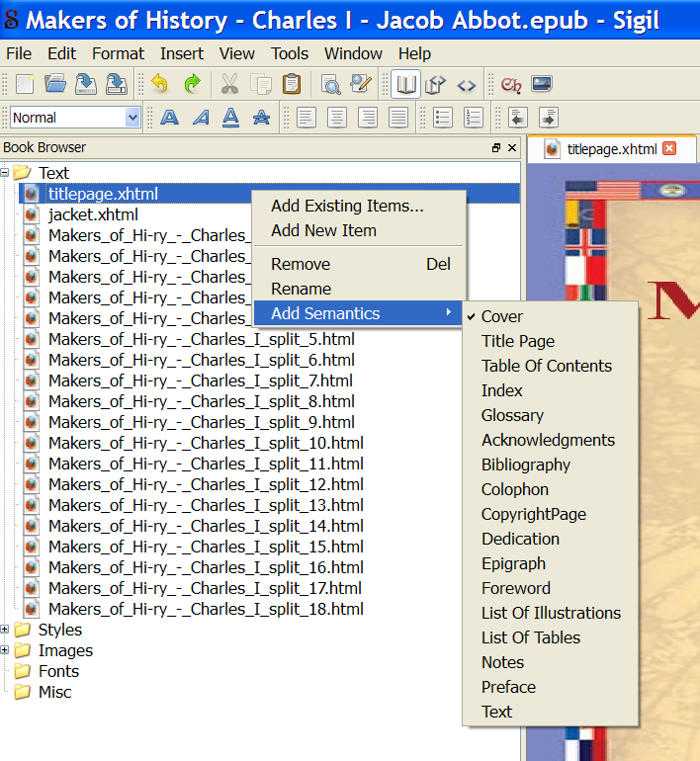Open the Add Semantics submenu
The width and height of the screenshot is (700, 761).
358,313
